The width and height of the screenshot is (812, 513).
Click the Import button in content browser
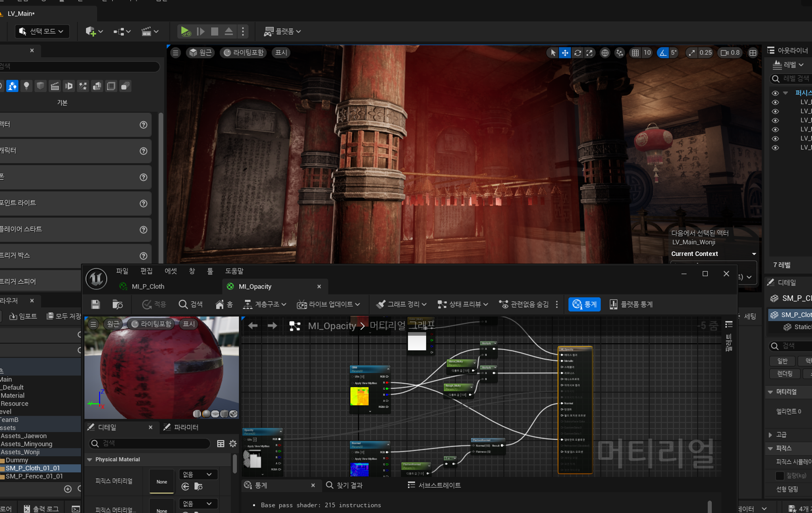tap(23, 316)
